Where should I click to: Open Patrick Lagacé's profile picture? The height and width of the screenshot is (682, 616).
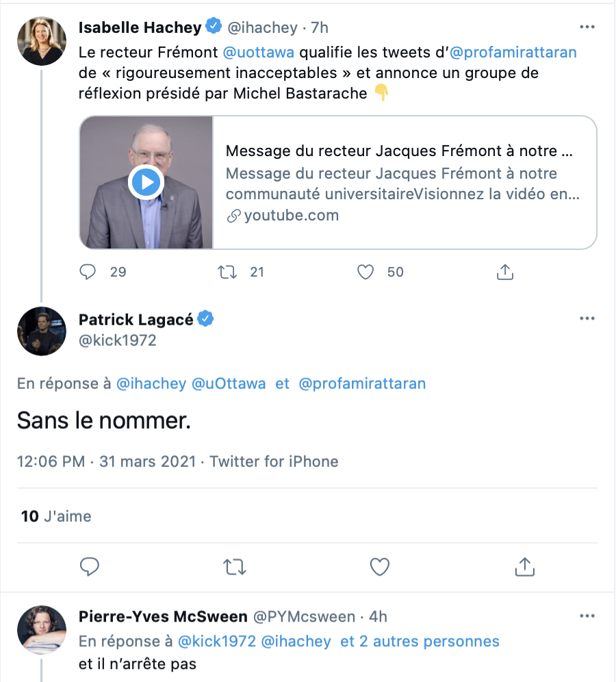pos(42,331)
